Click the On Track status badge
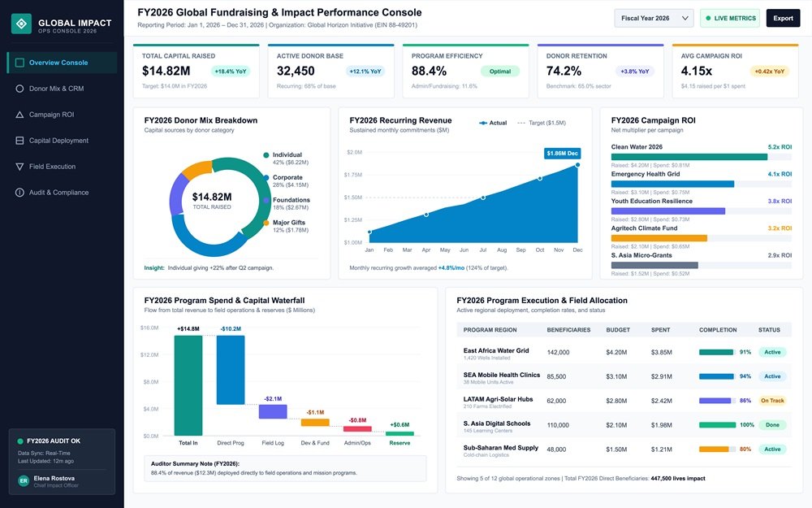Image resolution: width=812 pixels, height=508 pixels. pyautogui.click(x=772, y=401)
